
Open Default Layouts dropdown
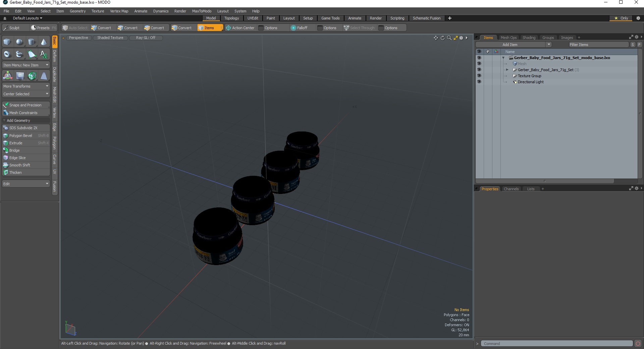click(28, 18)
